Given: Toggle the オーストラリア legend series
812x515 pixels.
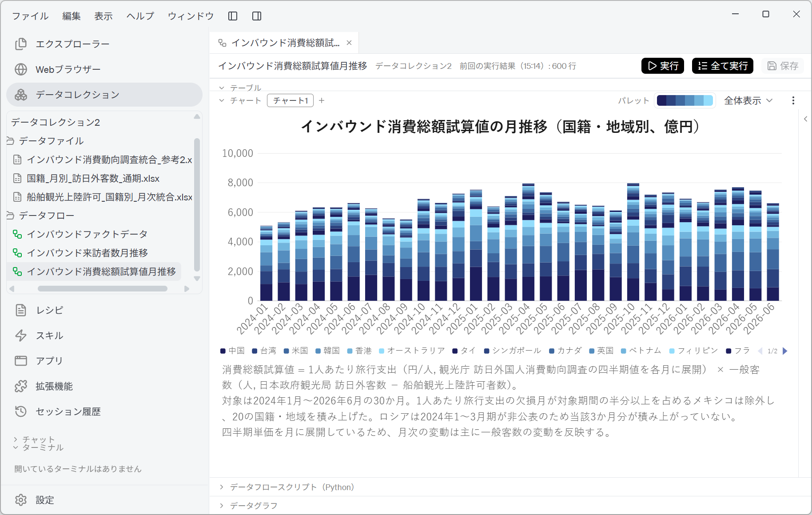Looking at the screenshot, I should (412, 351).
